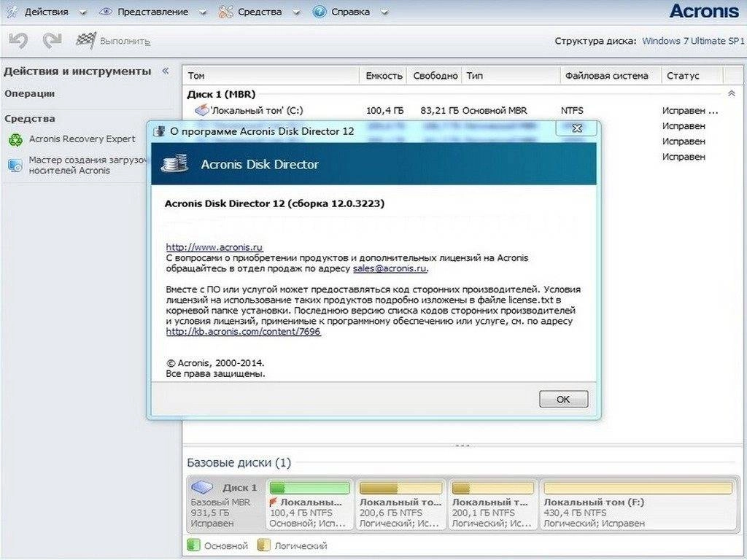The width and height of the screenshot is (747, 560).
Task: Click the Файловая система column header
Action: point(611,76)
